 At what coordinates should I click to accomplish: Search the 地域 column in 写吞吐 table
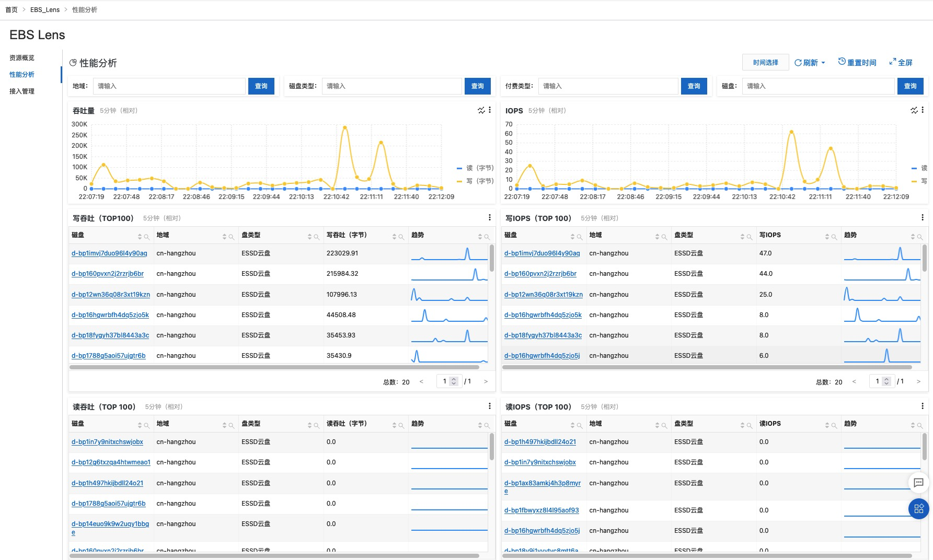(232, 237)
